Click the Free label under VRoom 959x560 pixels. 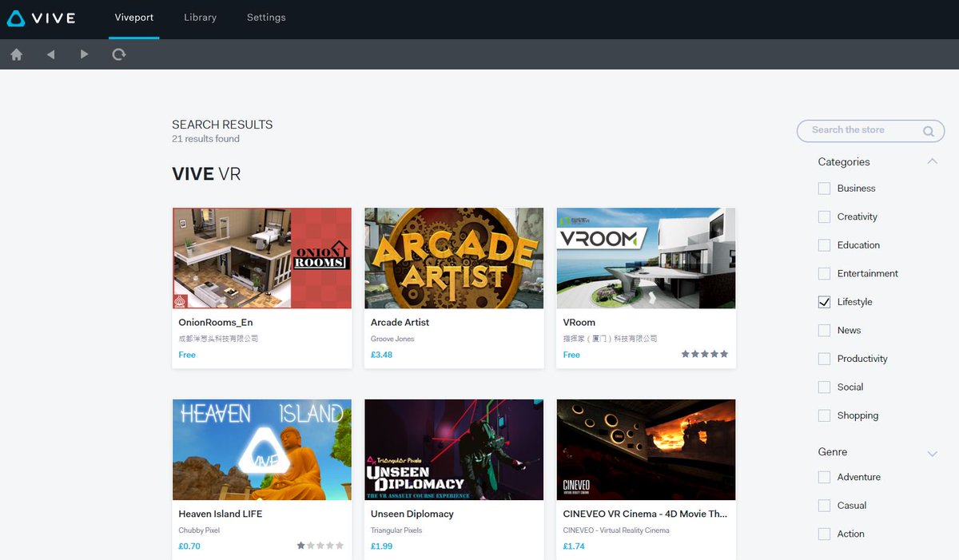(x=571, y=355)
